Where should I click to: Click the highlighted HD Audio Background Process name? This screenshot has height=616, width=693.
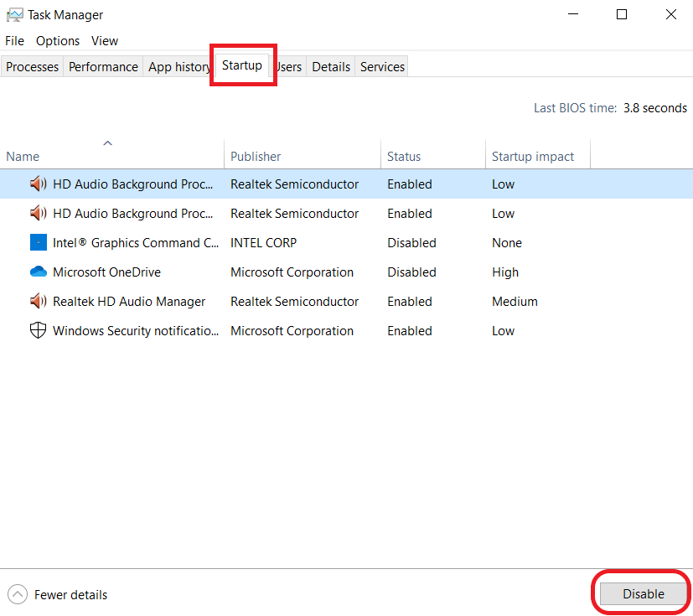(133, 184)
